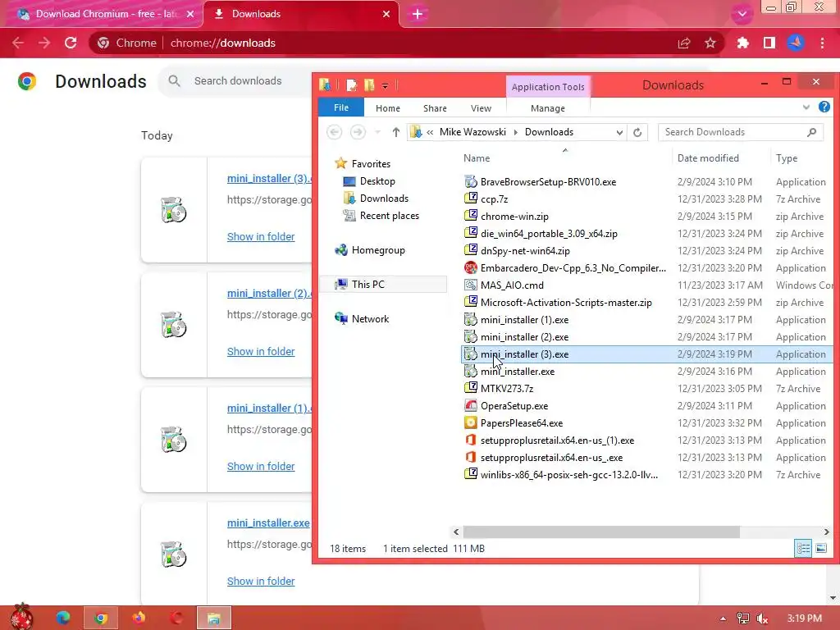Click the Start button on taskbar
This screenshot has height=630, width=840.
click(x=21, y=617)
